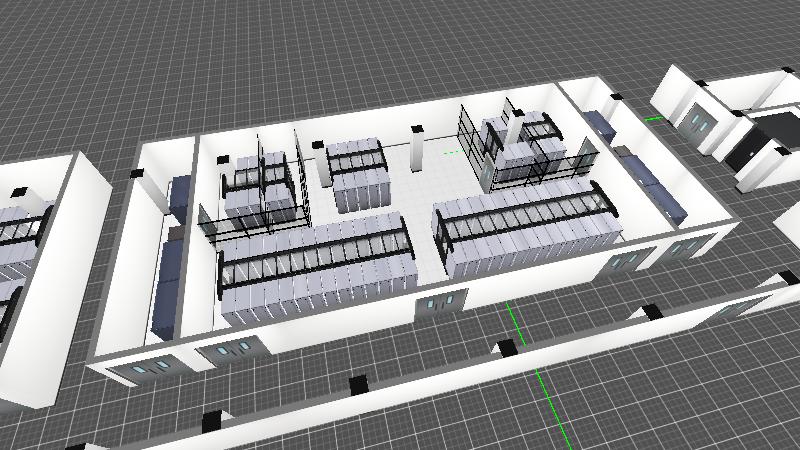Image resolution: width=800 pixels, height=450 pixels.
Task: Click the black door in upper-right building
Action: coord(745,152)
